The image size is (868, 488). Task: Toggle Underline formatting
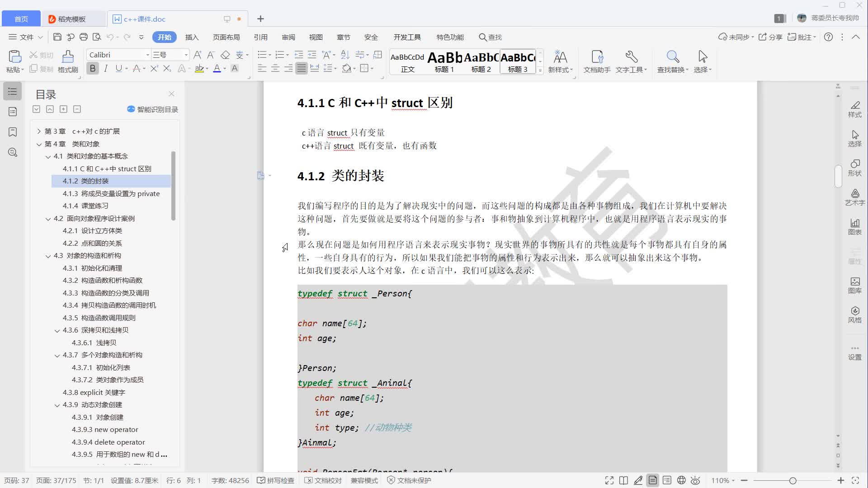pyautogui.click(x=118, y=68)
